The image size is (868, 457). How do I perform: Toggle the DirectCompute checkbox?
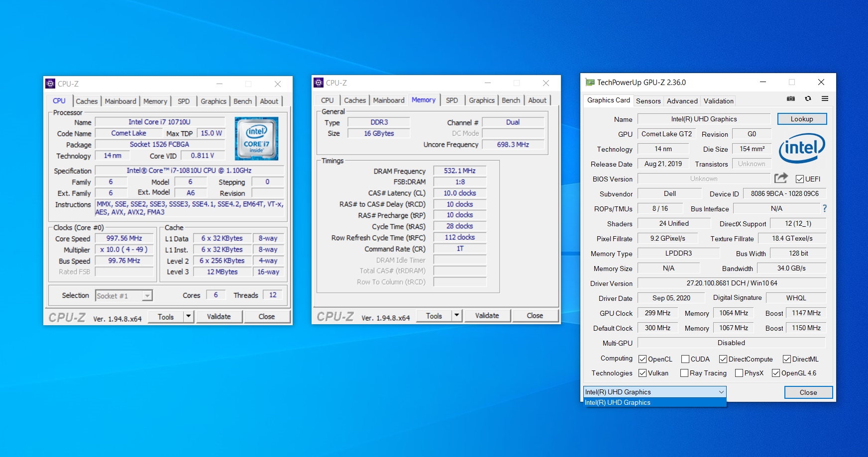click(x=723, y=359)
